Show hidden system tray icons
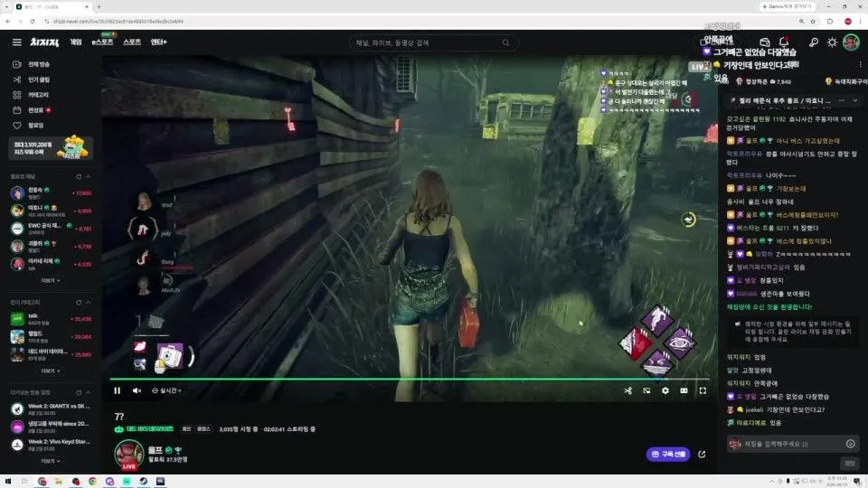 coord(771,482)
